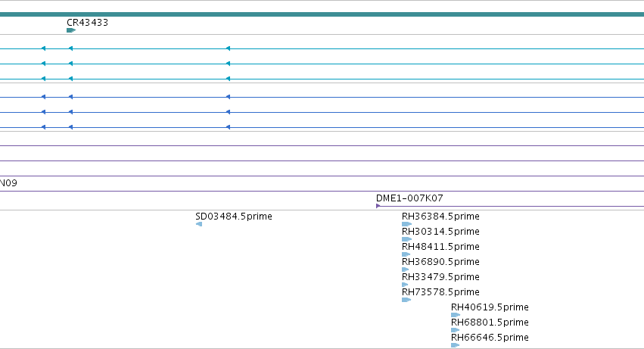Click the RH33479.5prime label
The width and height of the screenshot is (644, 349).
click(x=440, y=277)
